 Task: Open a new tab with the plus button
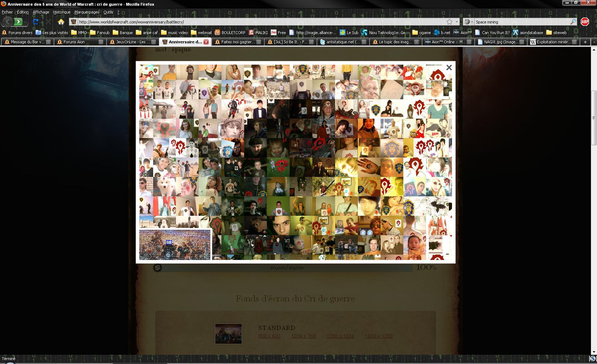click(585, 42)
